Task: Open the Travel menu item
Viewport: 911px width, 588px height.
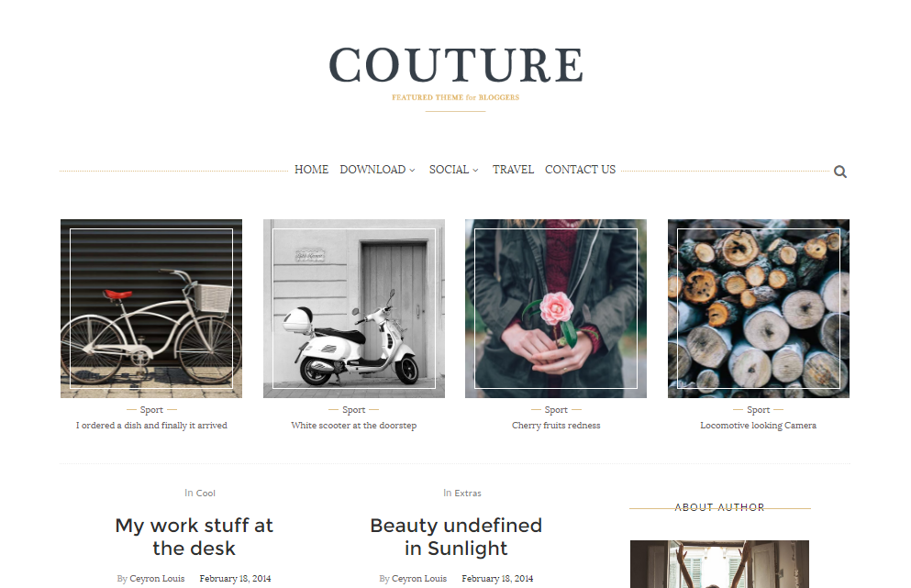Action: tap(513, 170)
